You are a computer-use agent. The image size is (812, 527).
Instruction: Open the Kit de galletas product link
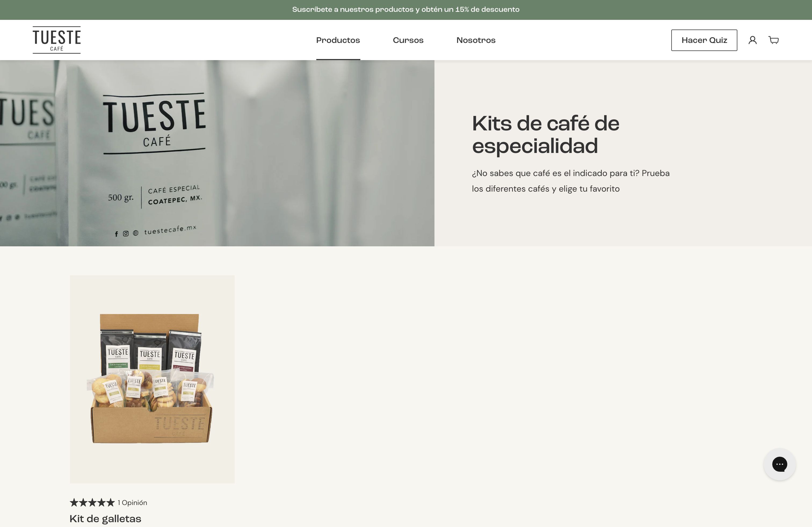tap(105, 519)
